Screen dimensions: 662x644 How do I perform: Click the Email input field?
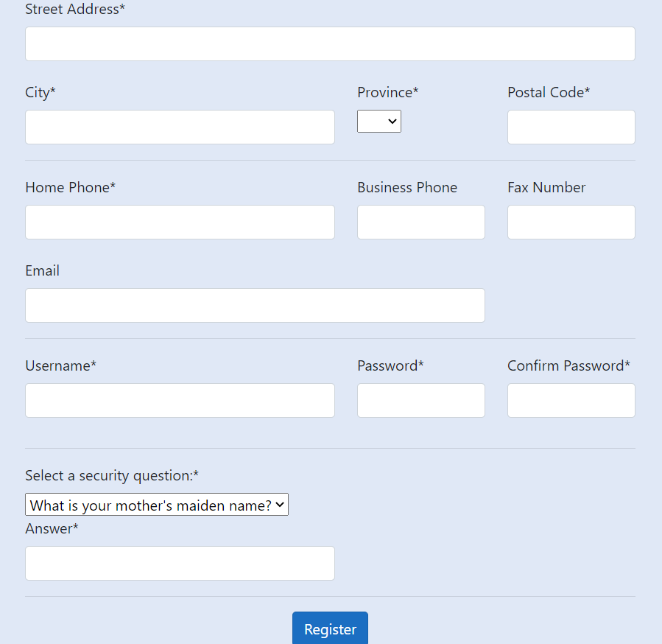tap(255, 305)
